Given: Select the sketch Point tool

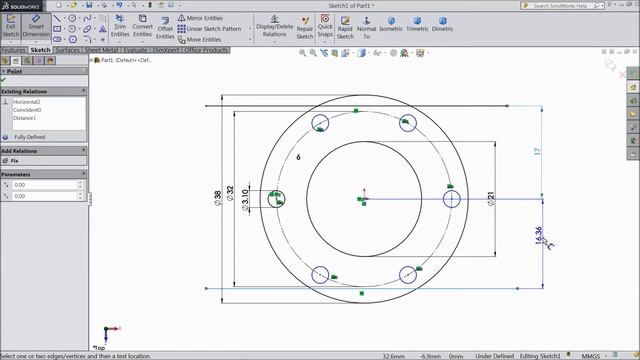Looking at the screenshot, I should [x=102, y=40].
